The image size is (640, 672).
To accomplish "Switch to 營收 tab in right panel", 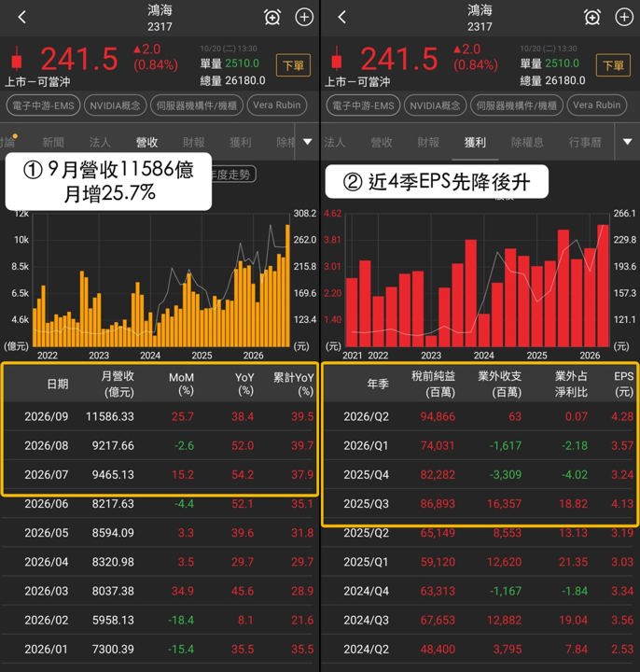I will [382, 142].
